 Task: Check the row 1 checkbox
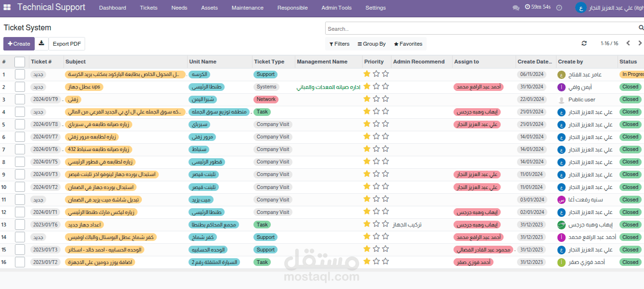coord(20,74)
